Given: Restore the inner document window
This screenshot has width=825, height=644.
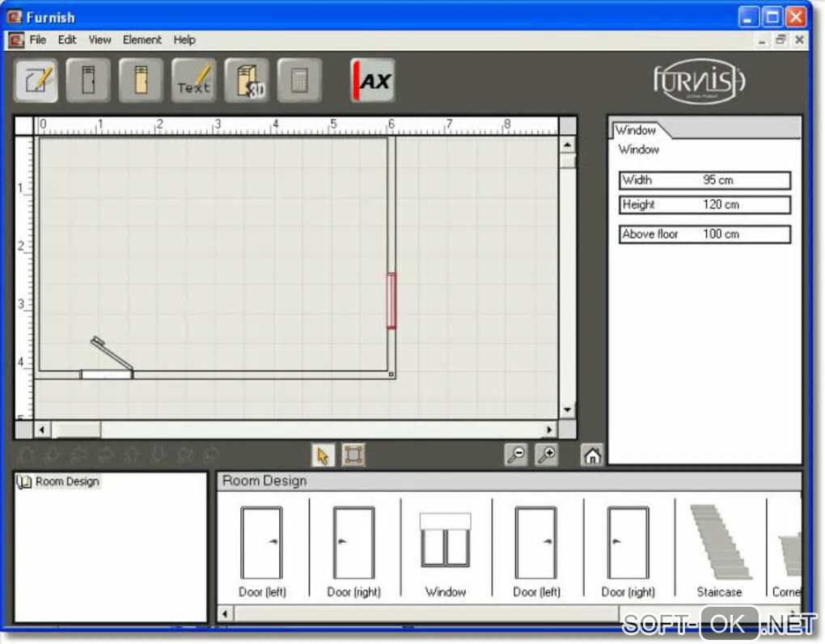Looking at the screenshot, I should tap(781, 40).
